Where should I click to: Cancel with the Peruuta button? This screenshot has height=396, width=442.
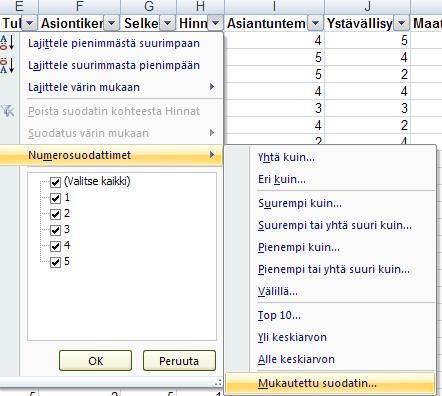[x=179, y=361]
